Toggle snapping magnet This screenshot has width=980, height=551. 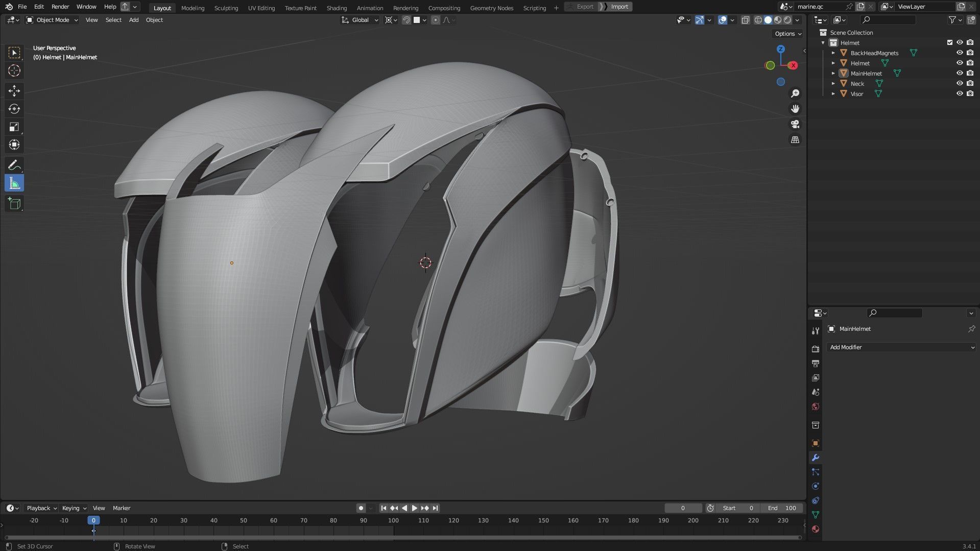click(407, 20)
